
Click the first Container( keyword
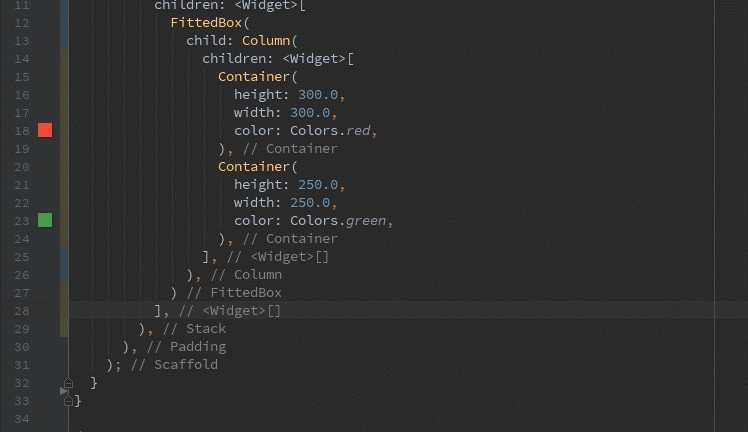(258, 77)
